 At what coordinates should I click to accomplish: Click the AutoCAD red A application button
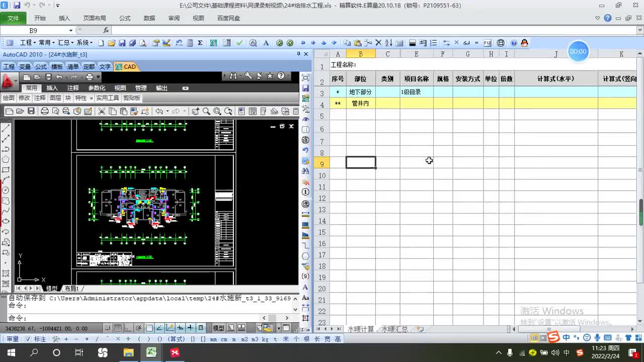click(x=8, y=81)
